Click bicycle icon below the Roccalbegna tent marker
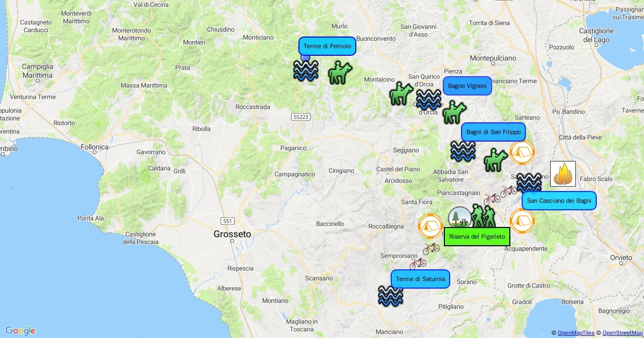 431,248
